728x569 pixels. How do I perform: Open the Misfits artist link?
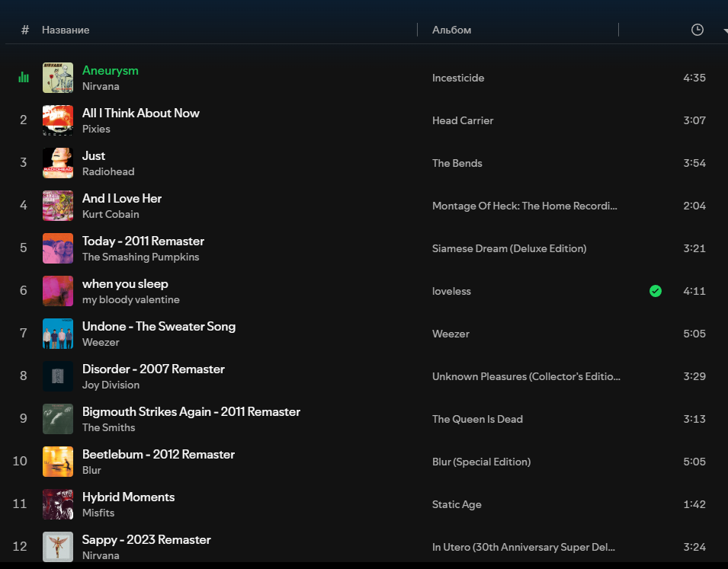98,513
